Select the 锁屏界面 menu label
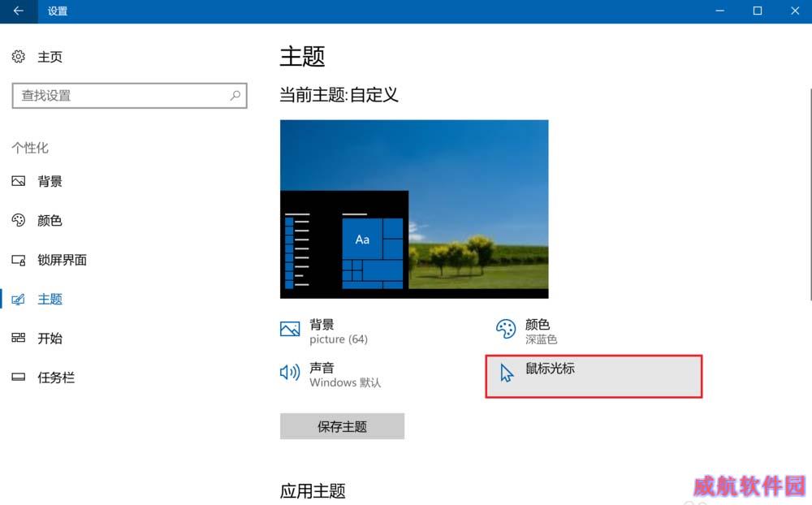Image resolution: width=812 pixels, height=505 pixels. coord(63,260)
